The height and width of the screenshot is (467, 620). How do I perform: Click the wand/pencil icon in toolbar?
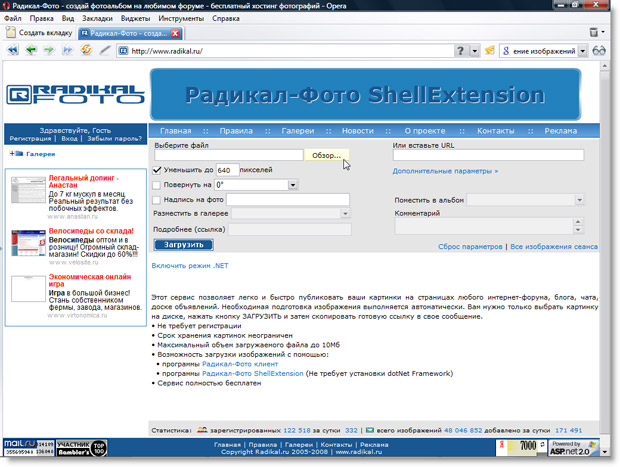105,50
